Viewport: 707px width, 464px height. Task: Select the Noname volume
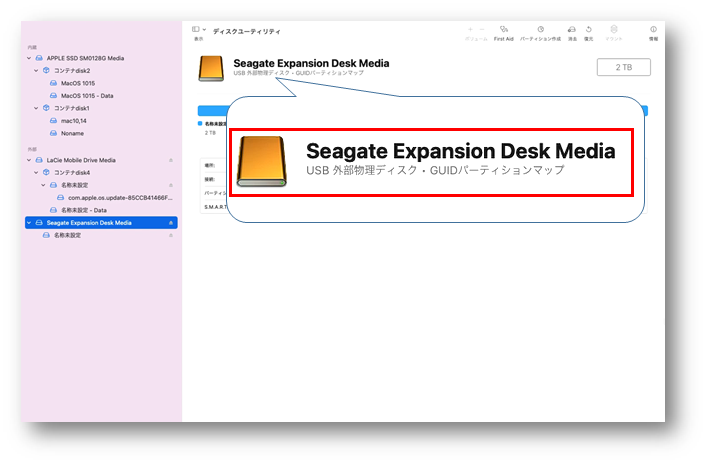click(72, 133)
